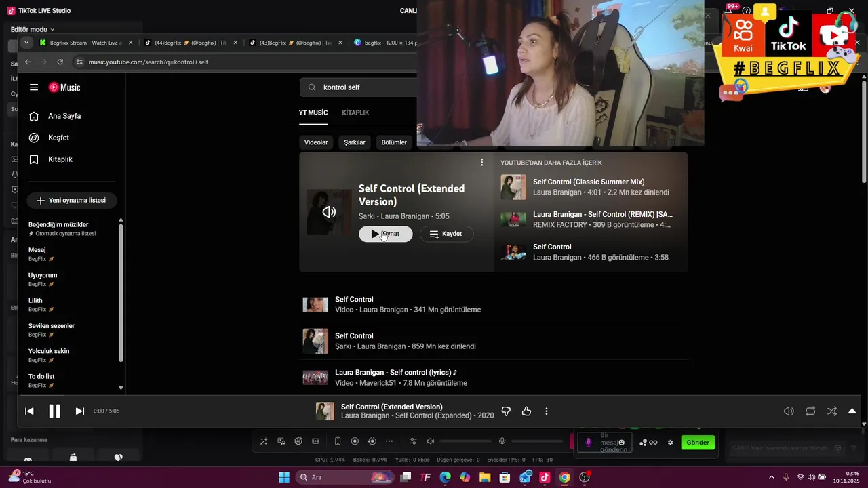Open the Windows Start menu

coord(284,477)
